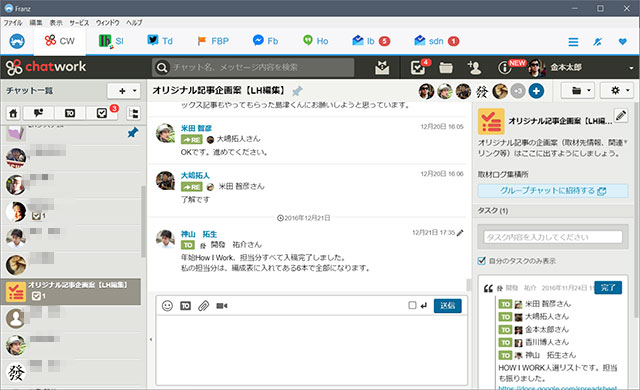Switch to the Ho Hangouts tab

pyautogui.click(x=316, y=41)
